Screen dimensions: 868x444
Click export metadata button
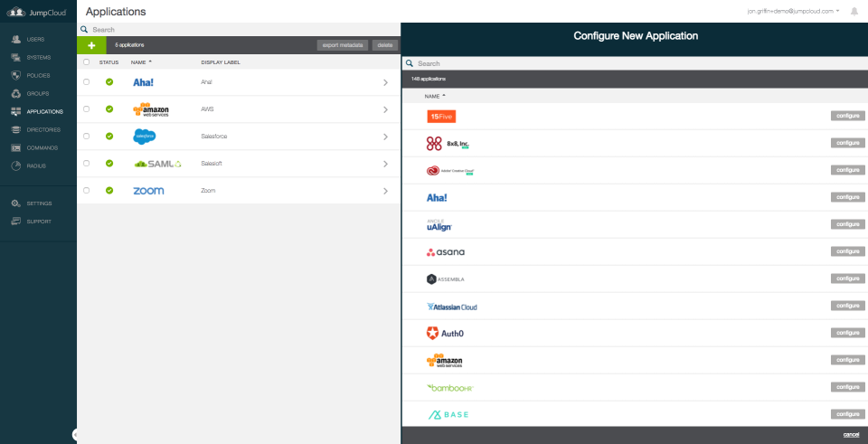tap(343, 45)
